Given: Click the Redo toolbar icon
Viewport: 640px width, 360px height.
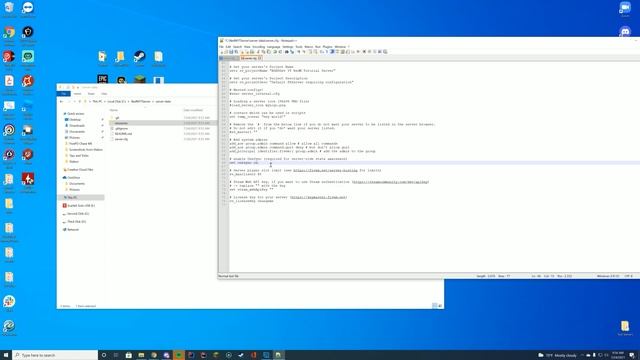Looking at the screenshot, I should coord(280,52).
